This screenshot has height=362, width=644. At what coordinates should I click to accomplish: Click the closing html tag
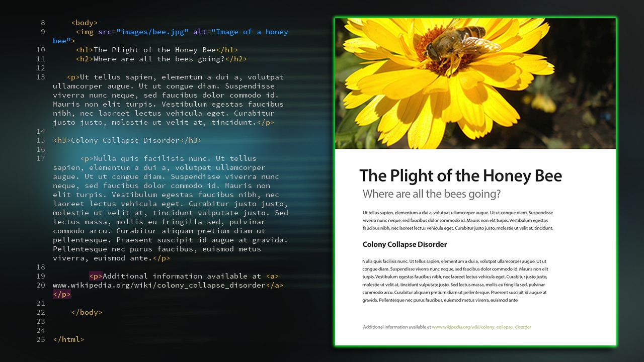[x=68, y=339]
